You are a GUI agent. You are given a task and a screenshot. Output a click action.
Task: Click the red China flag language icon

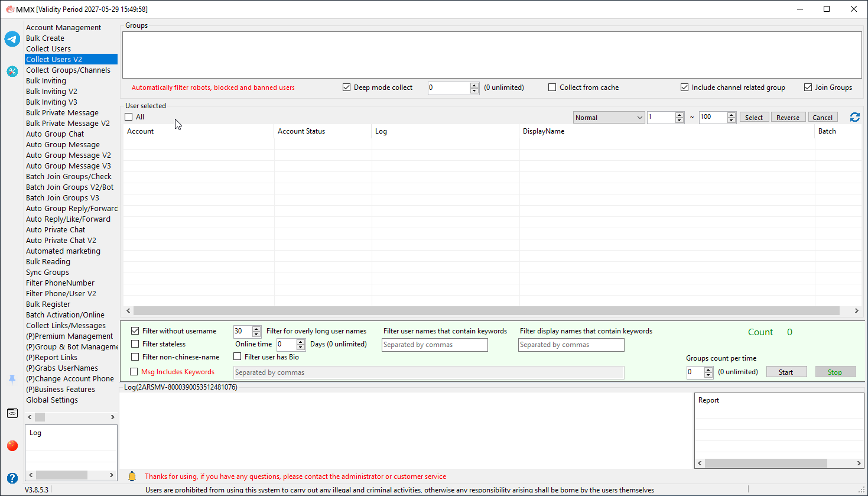tap(12, 445)
